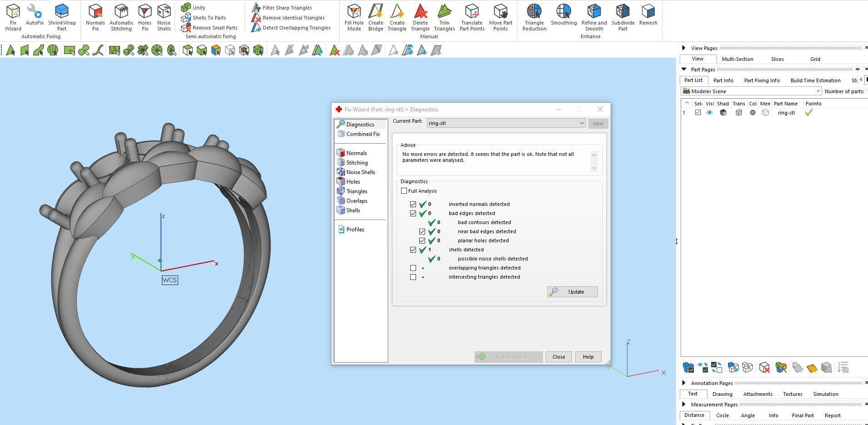This screenshot has width=868, height=425.
Task: Select Create Bridge tool
Action: tap(376, 18)
